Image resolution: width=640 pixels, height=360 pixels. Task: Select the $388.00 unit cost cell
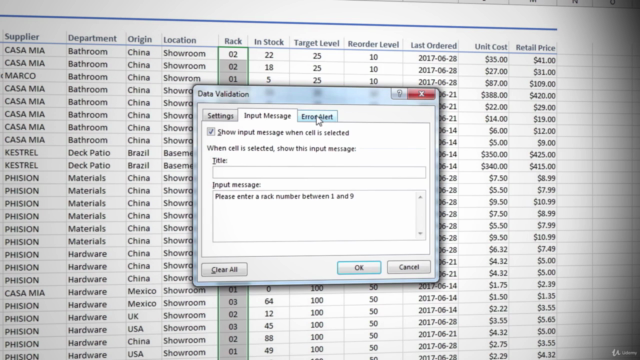pyautogui.click(x=494, y=95)
